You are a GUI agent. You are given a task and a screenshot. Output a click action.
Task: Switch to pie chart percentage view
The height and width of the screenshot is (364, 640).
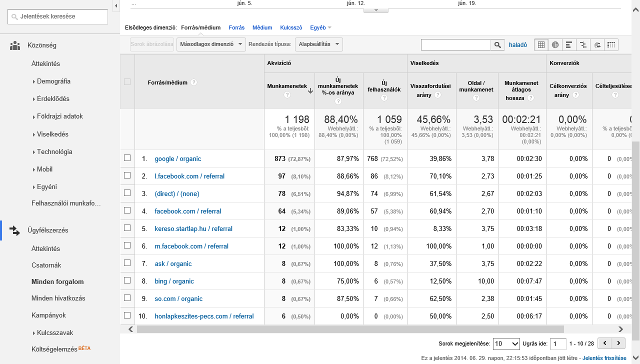(x=555, y=44)
